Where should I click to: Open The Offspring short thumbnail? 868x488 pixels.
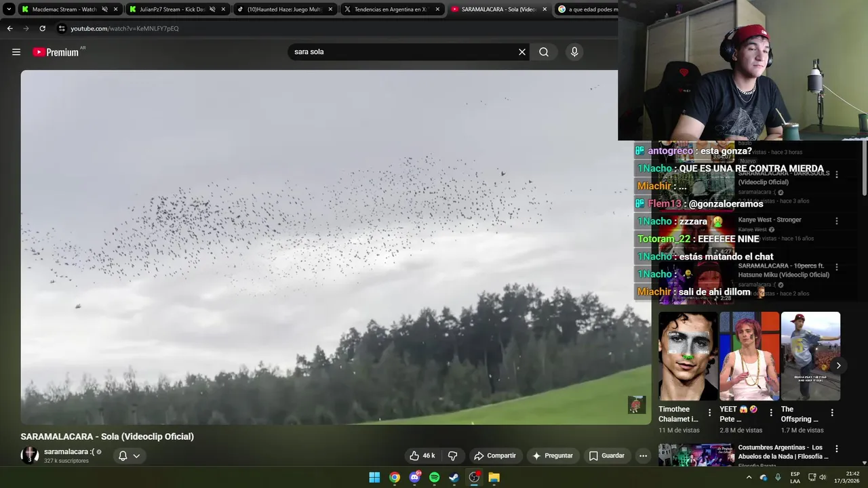tap(810, 356)
